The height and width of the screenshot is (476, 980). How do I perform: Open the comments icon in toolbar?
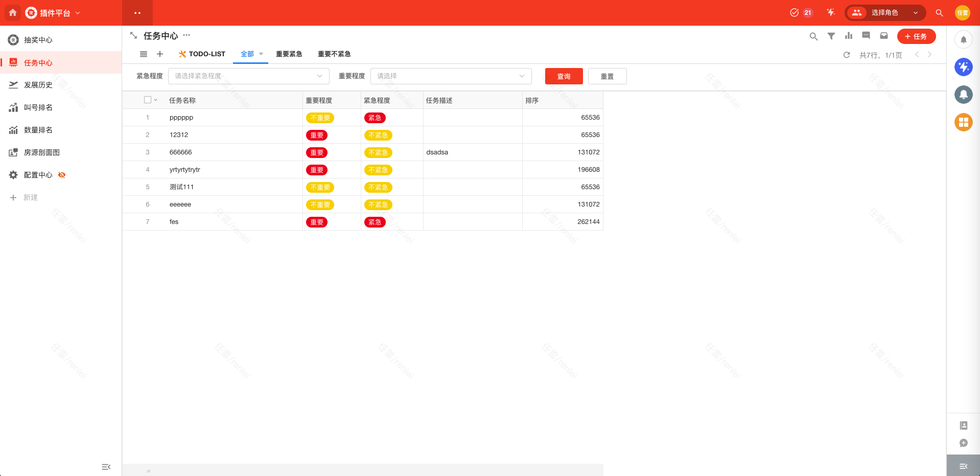coord(866,36)
